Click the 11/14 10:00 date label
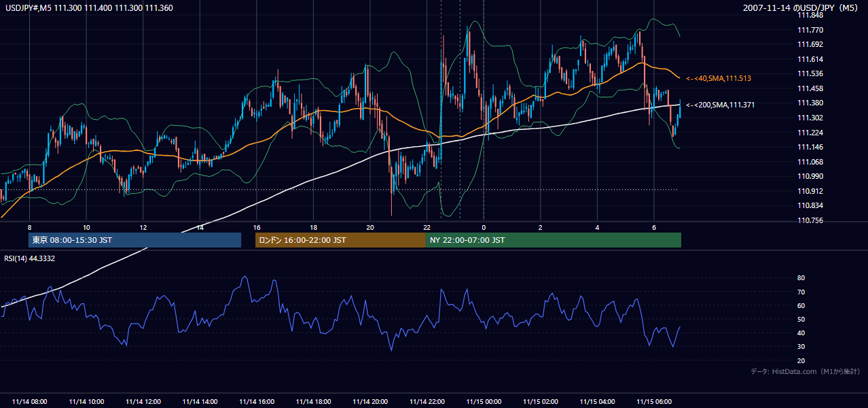The height and width of the screenshot is (408, 868). tap(86, 402)
